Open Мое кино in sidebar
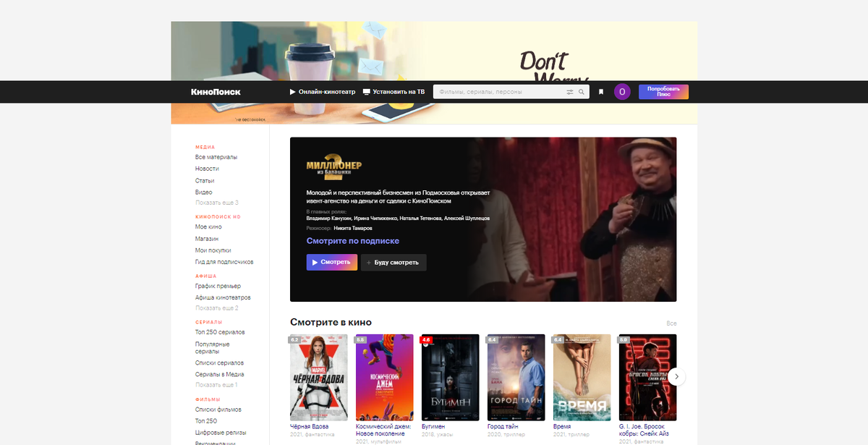The image size is (868, 445). pyautogui.click(x=209, y=227)
